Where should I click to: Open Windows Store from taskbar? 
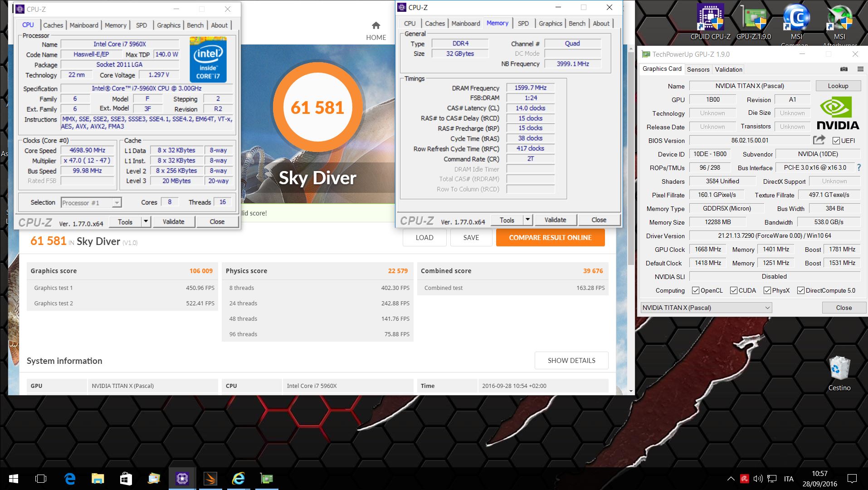(x=126, y=479)
